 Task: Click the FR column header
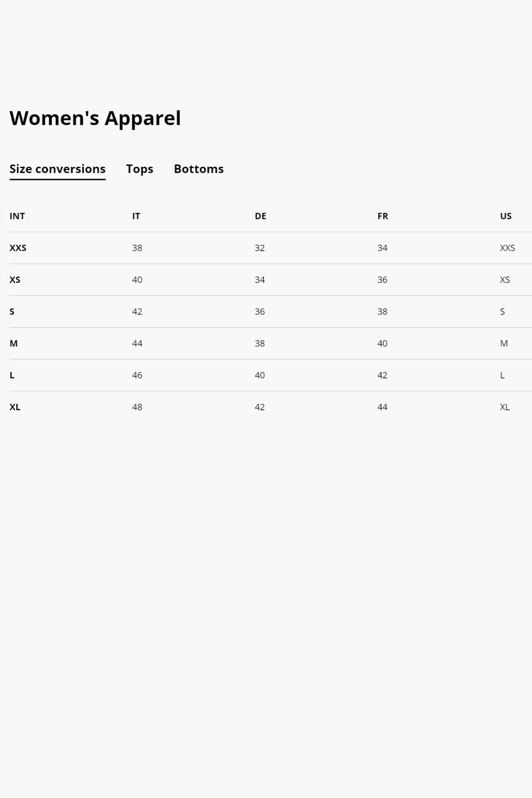[383, 216]
